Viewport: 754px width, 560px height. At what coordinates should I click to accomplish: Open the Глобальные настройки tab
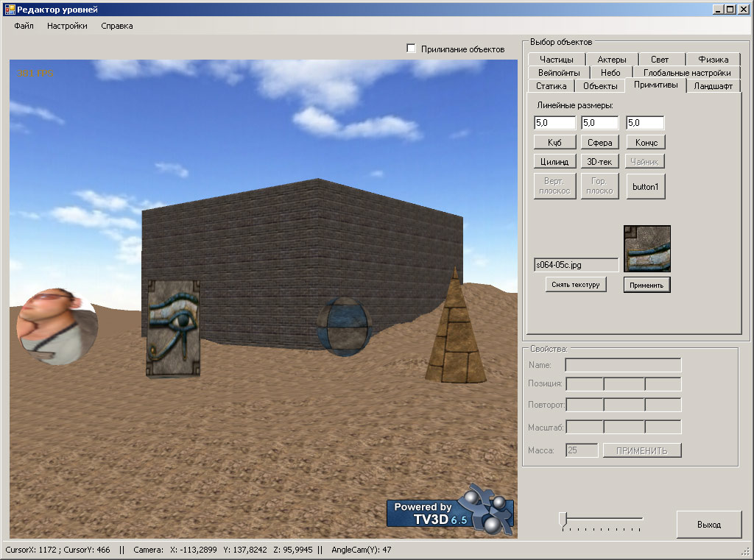coord(687,73)
